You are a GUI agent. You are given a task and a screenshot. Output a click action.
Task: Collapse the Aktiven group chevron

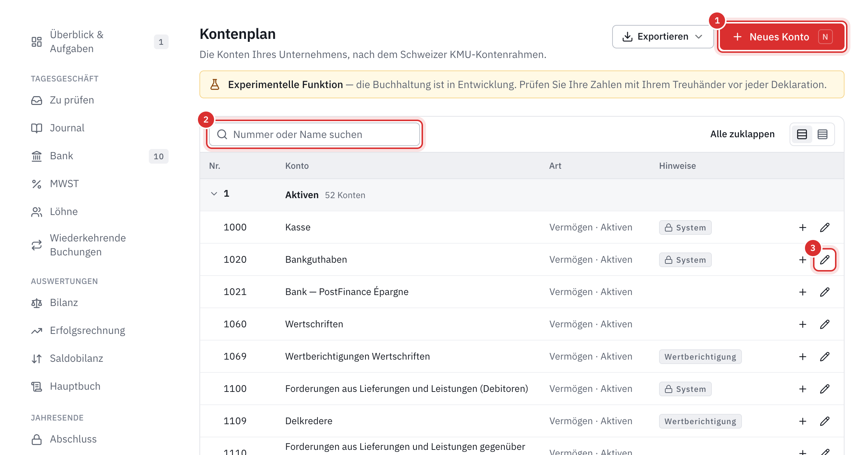[x=214, y=194]
